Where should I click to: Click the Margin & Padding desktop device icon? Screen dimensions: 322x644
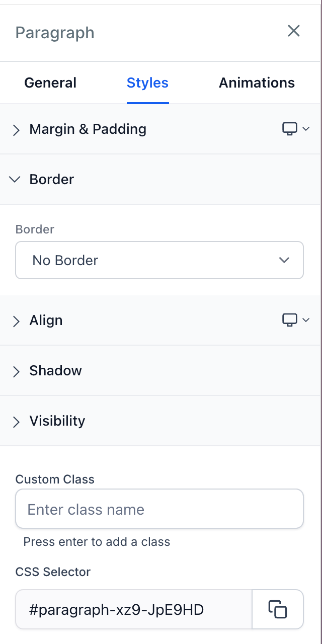click(289, 129)
